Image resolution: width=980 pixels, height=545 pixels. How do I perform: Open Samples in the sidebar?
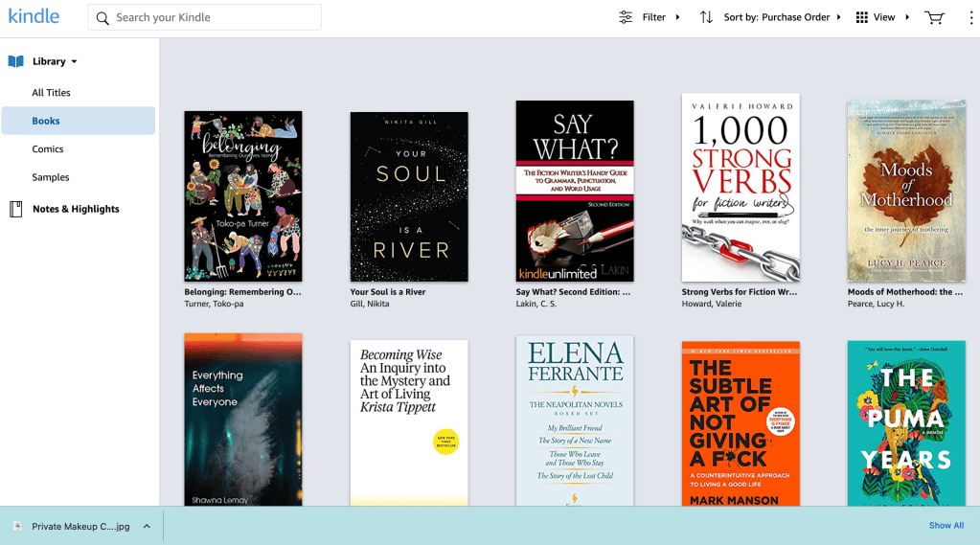pyautogui.click(x=50, y=177)
